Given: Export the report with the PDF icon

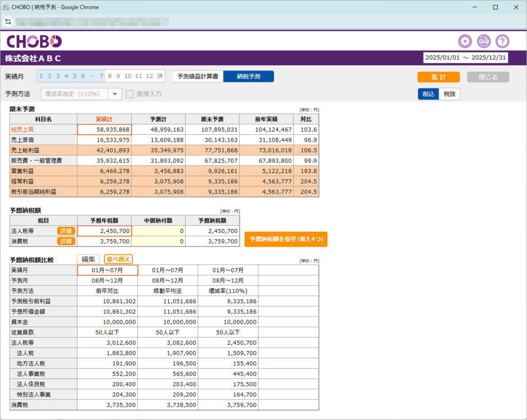Looking at the screenshot, I should pyautogui.click(x=483, y=41).
